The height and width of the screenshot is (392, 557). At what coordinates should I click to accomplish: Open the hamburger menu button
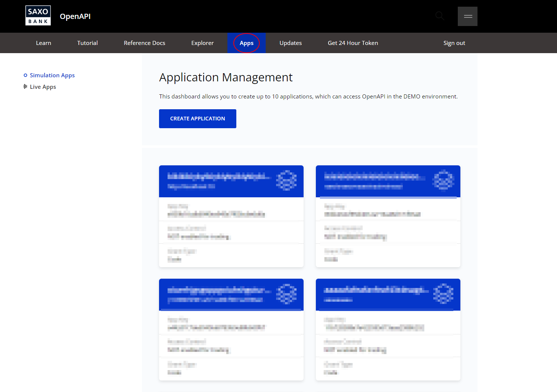coord(467,16)
